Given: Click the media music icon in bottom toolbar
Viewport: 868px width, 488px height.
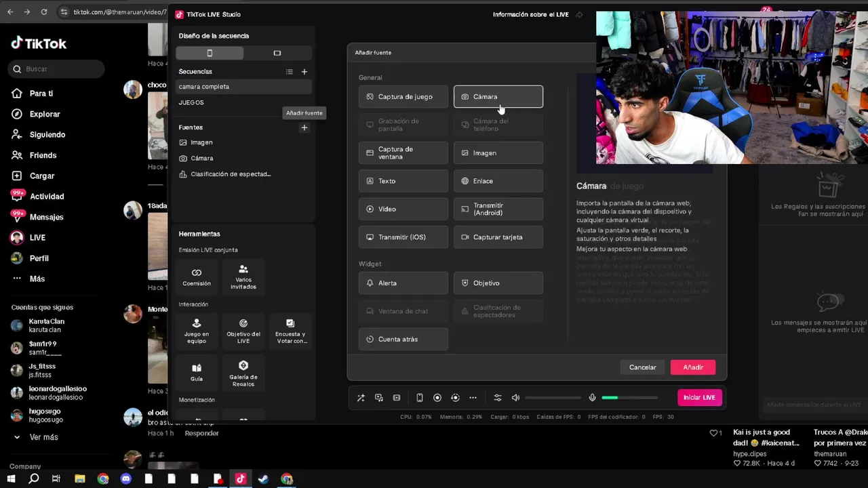Looking at the screenshot, I should click(x=379, y=398).
